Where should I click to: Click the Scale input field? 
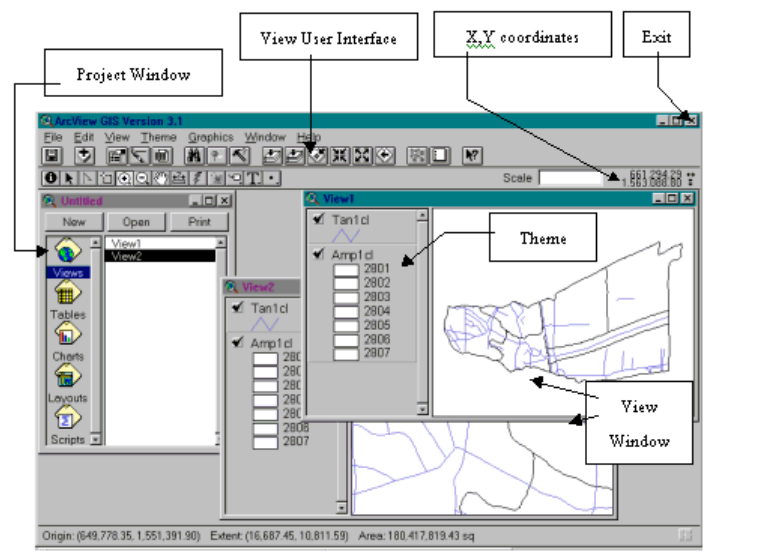[570, 179]
